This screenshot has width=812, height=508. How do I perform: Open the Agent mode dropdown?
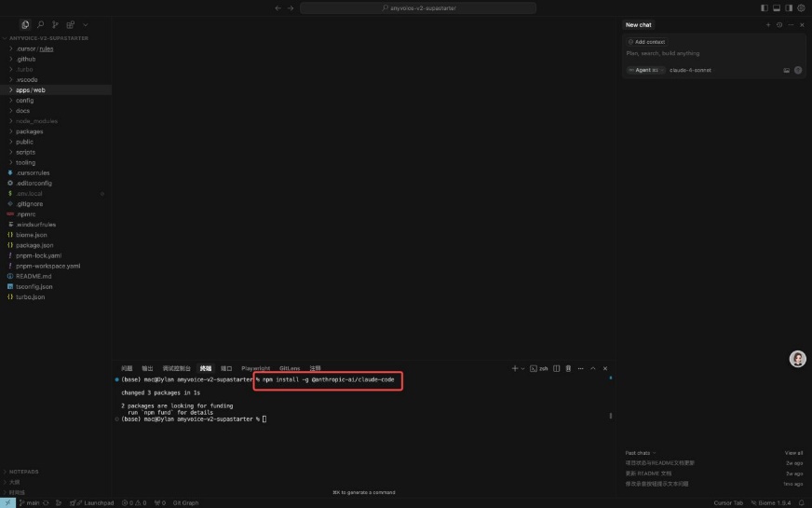[643, 70]
